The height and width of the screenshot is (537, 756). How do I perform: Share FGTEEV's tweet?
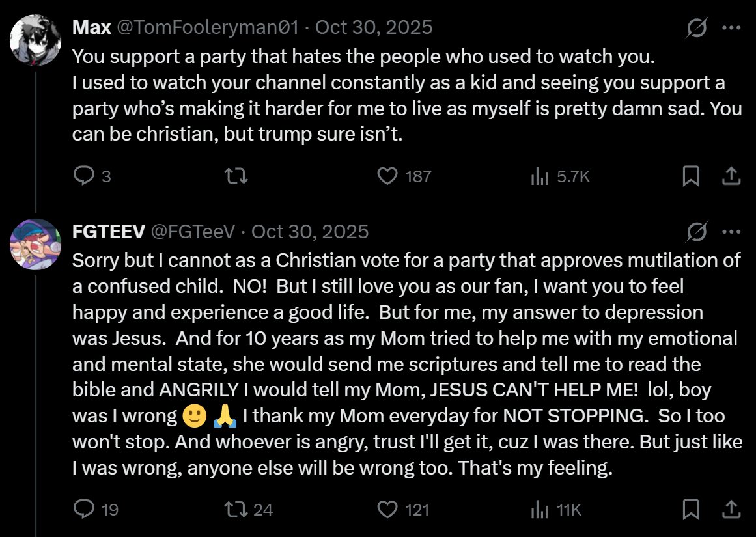pos(731,509)
